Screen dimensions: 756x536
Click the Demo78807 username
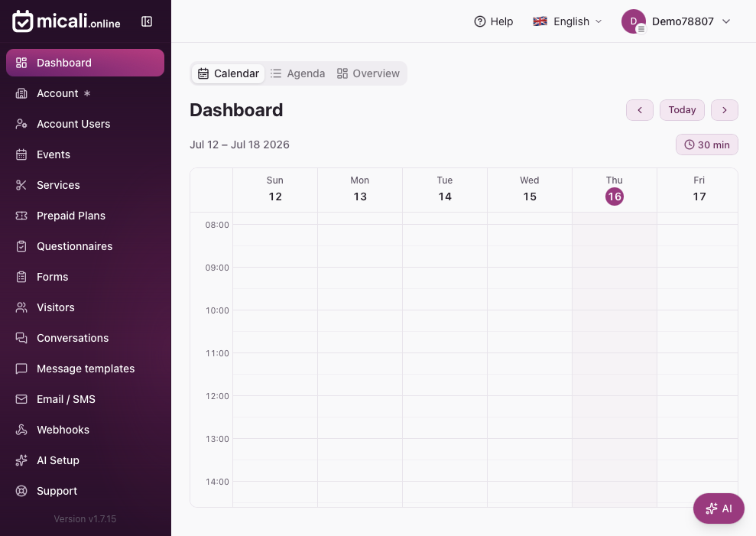click(x=683, y=21)
